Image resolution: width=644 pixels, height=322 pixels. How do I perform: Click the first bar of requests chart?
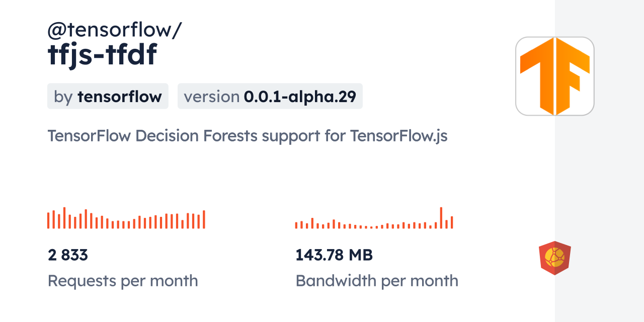pyautogui.click(x=48, y=220)
